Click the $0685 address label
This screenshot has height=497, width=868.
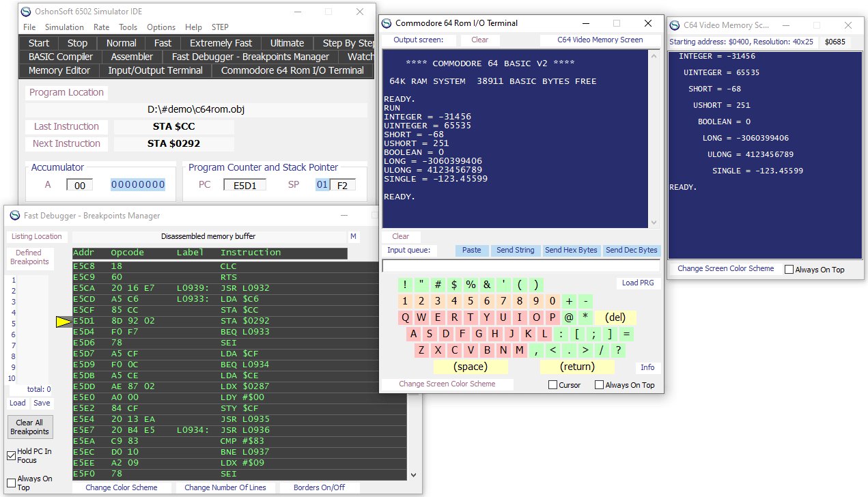coord(835,42)
